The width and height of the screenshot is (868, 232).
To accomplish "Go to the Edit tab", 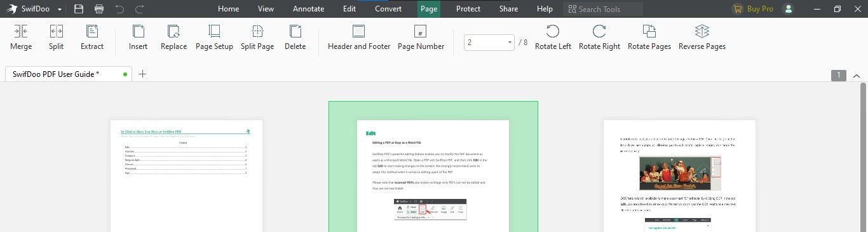I will 349,9.
